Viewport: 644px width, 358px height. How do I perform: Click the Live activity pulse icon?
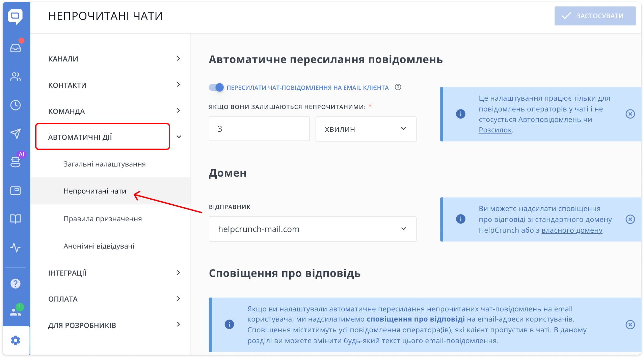[x=16, y=249]
